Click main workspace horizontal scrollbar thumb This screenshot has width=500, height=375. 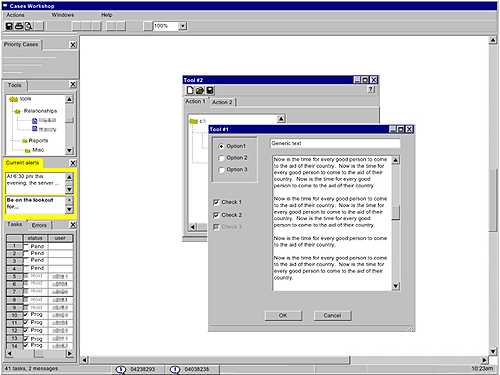coord(220,360)
